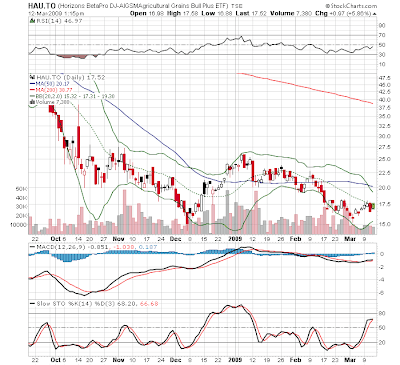This screenshot has width=400, height=365.
Task: Click the 15.0 price axis label
Action: coord(384,224)
